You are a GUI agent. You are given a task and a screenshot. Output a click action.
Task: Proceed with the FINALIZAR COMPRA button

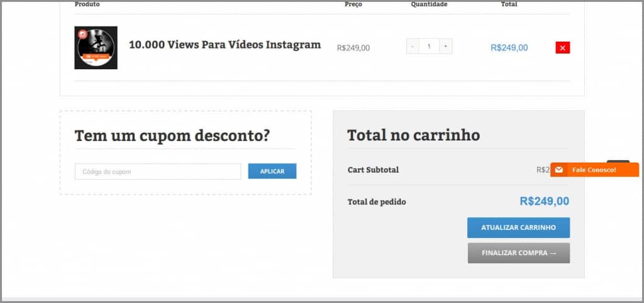(518, 253)
